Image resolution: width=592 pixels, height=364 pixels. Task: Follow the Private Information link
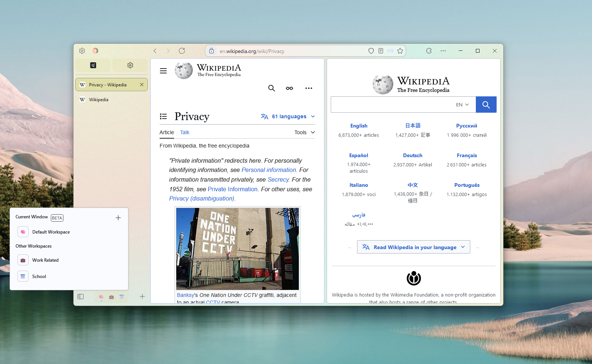coord(233,189)
